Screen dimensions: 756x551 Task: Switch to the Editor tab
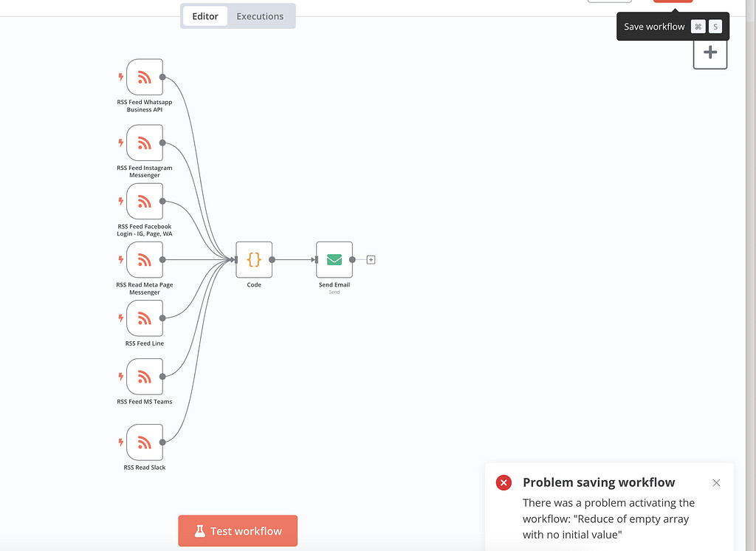point(205,16)
